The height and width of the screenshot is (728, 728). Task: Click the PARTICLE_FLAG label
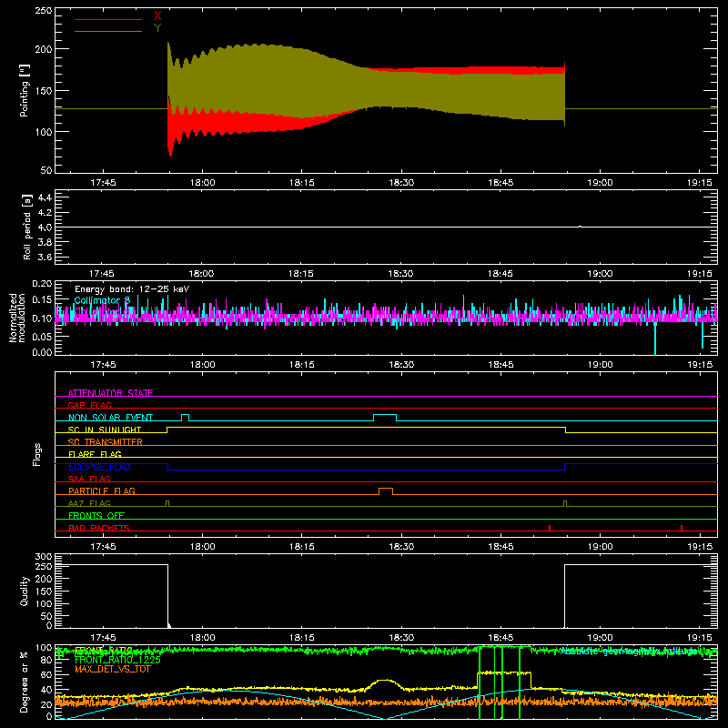(x=102, y=490)
